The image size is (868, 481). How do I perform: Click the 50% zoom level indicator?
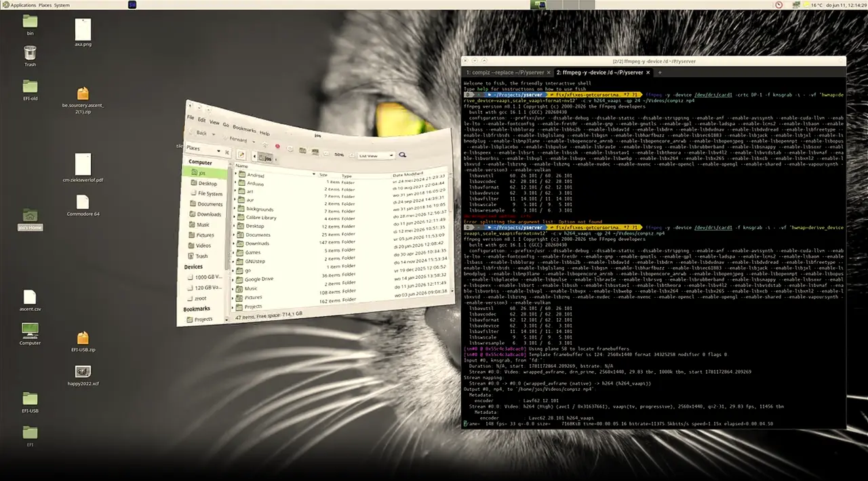[x=339, y=155]
